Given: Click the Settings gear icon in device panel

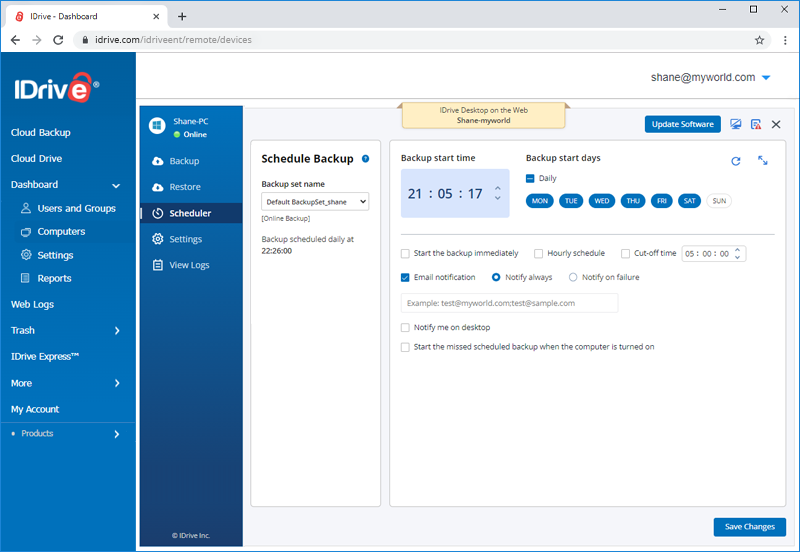Looking at the screenshot, I should click(158, 239).
